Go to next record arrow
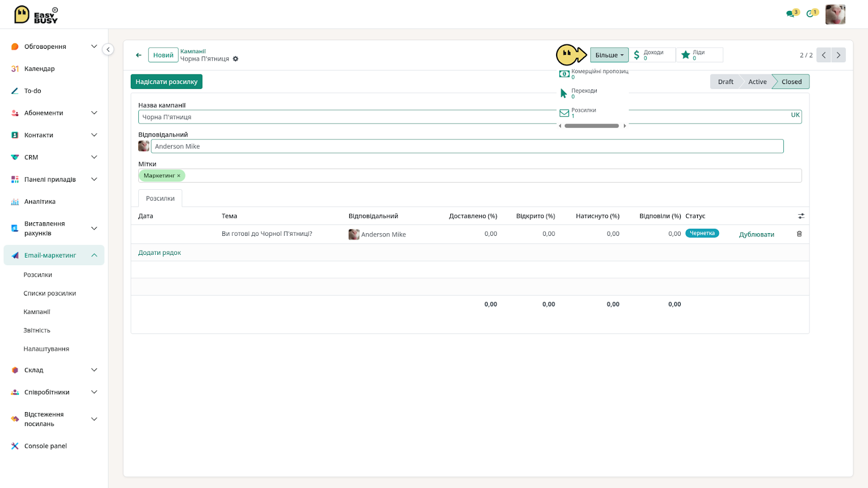 coord(838,55)
